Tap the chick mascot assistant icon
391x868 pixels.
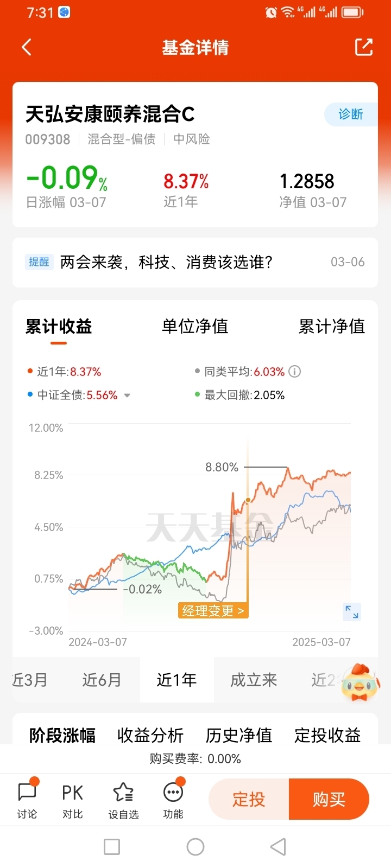point(360,681)
